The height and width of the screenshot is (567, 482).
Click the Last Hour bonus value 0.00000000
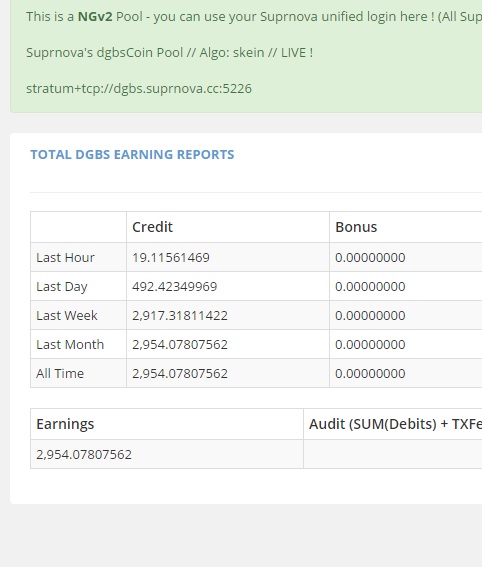370,257
